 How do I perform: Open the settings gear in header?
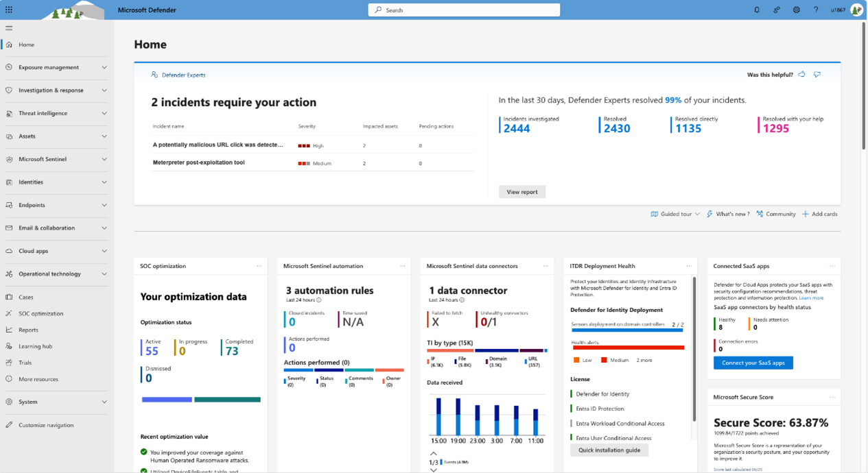pos(796,10)
